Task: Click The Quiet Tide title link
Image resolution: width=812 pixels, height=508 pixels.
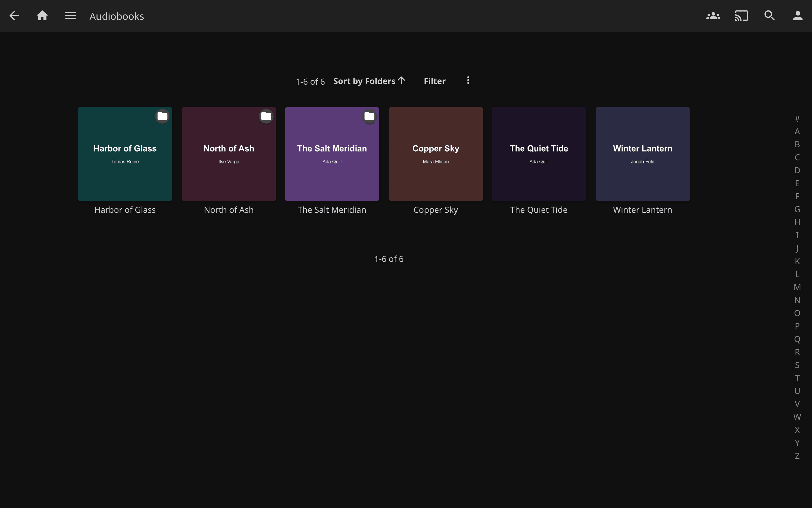Action: tap(539, 210)
